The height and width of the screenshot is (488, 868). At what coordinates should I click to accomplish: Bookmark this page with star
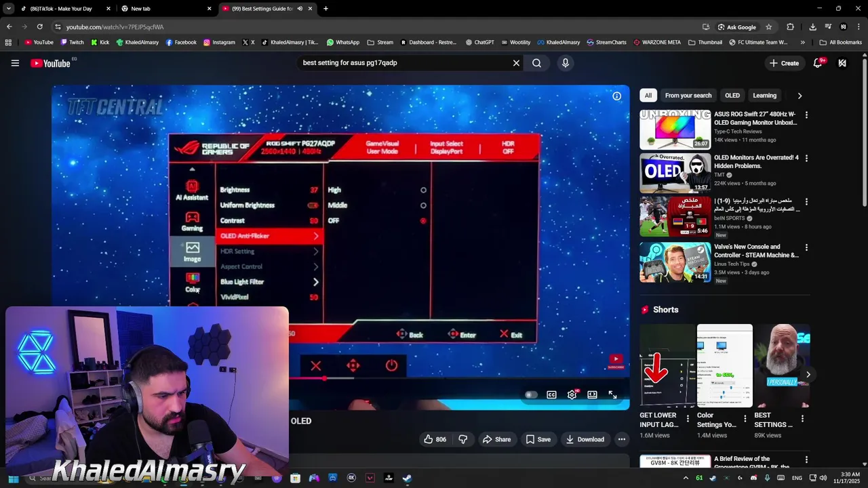(768, 27)
